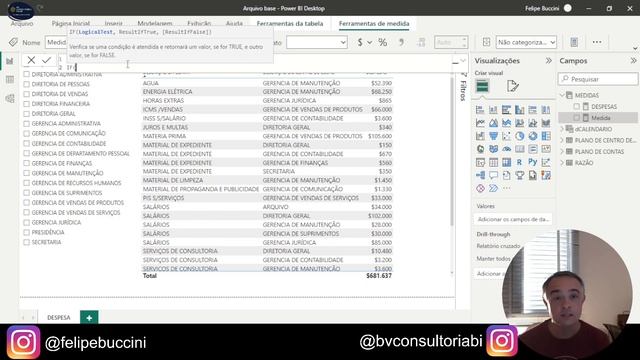Switch to Modelagem ribbon tab
The height and width of the screenshot is (360, 640).
[155, 24]
